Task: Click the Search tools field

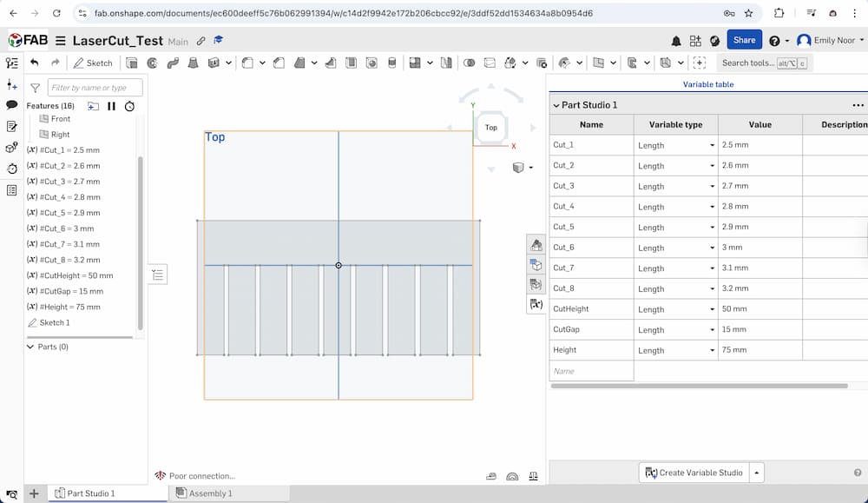Action: pyautogui.click(x=763, y=63)
